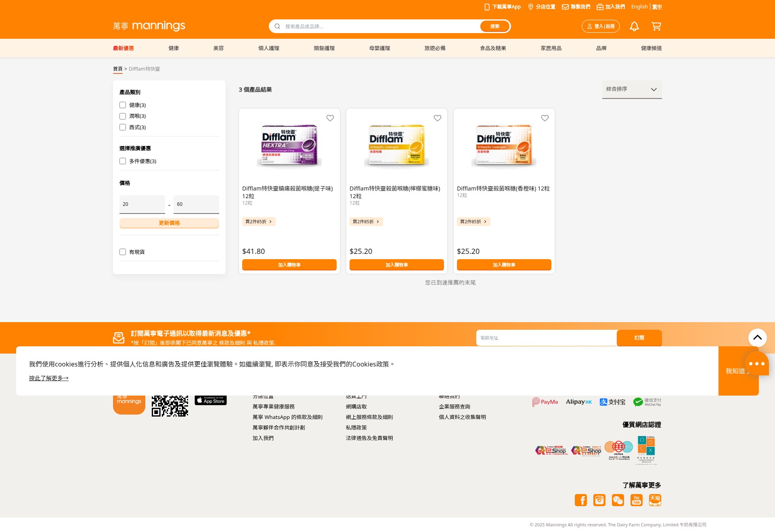
Task: Expand 買2件85折 offer on lemon honey product
Action: click(x=366, y=222)
